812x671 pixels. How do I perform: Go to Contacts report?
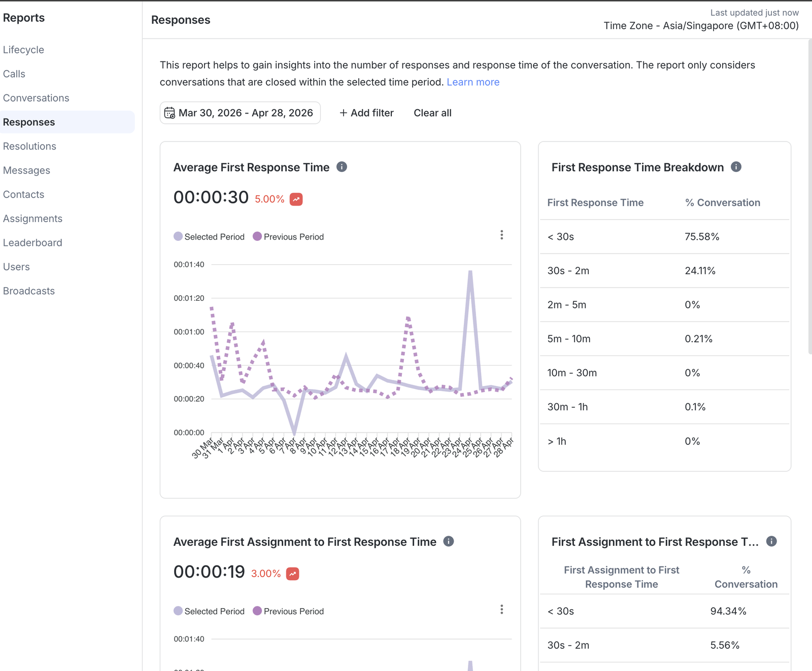coord(23,194)
